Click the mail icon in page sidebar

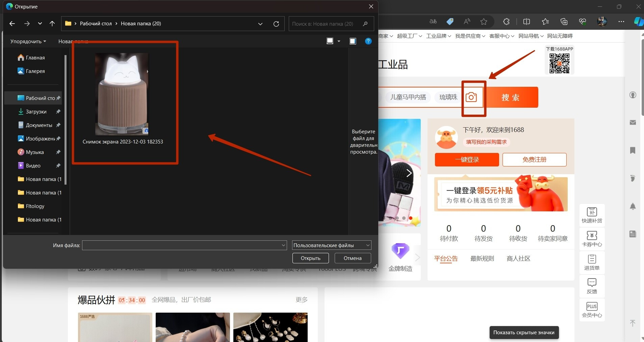(x=633, y=122)
